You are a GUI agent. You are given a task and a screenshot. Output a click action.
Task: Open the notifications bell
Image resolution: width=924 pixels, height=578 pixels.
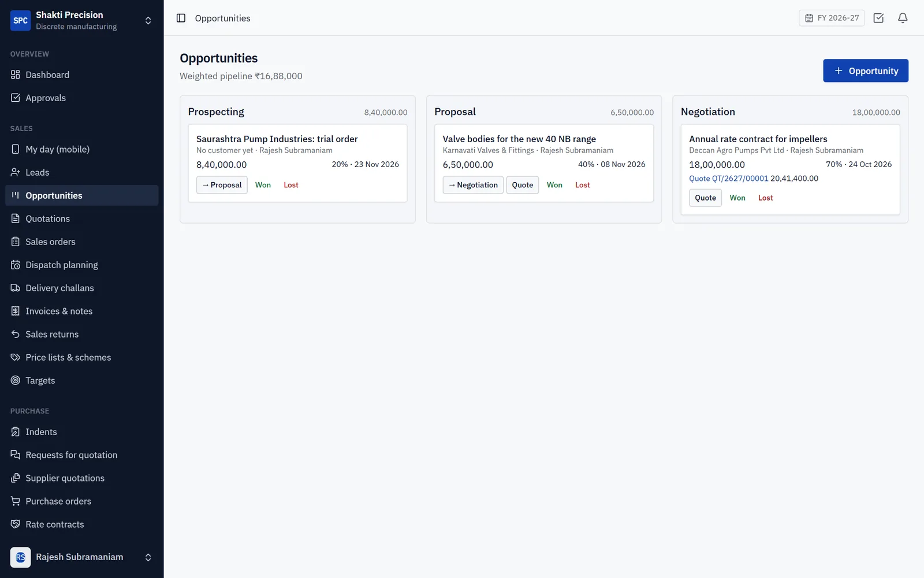[903, 18]
